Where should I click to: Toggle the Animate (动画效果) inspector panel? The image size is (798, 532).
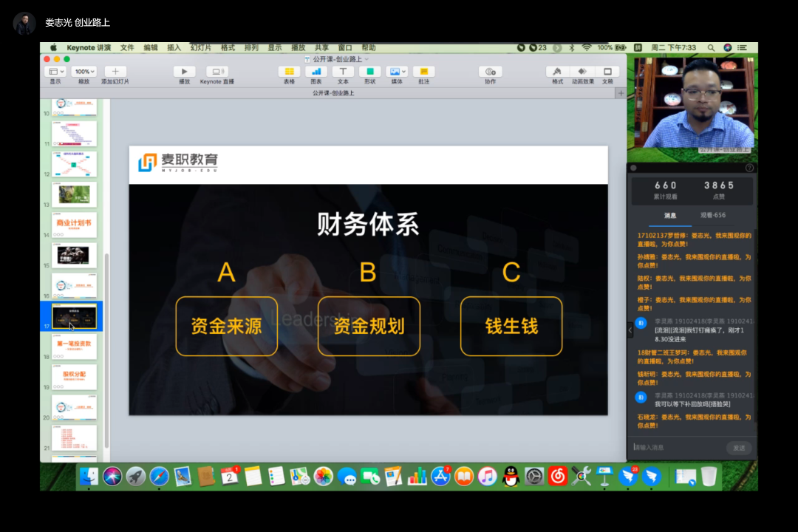click(x=582, y=72)
